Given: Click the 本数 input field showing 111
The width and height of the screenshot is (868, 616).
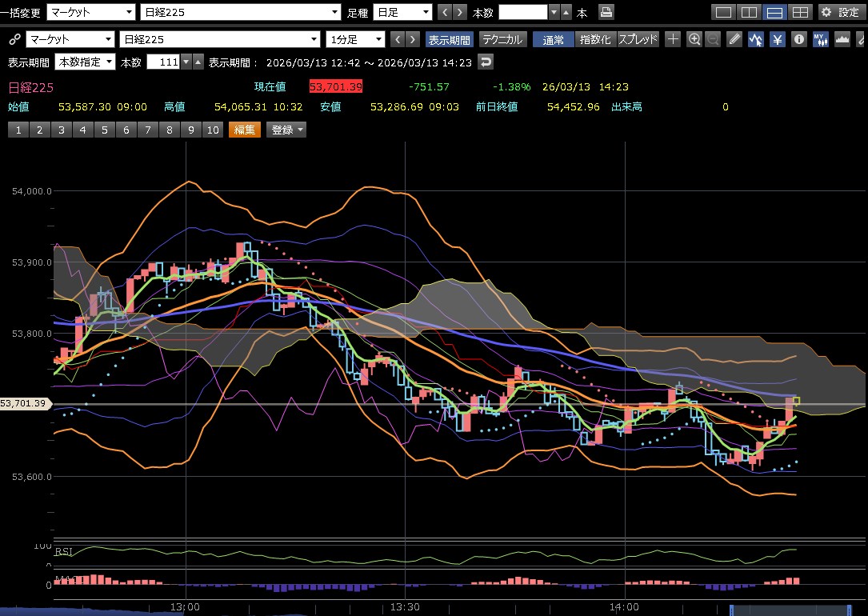Looking at the screenshot, I should tap(162, 62).
